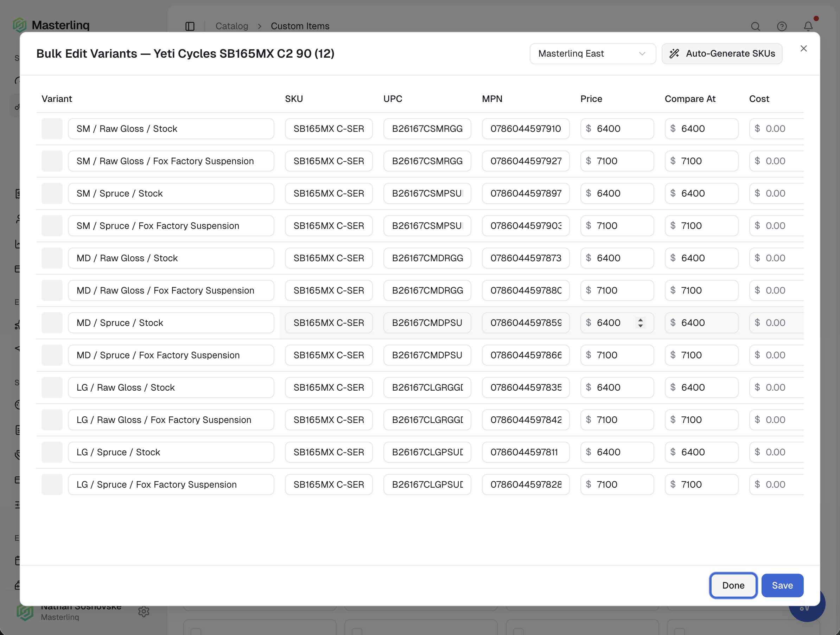
Task: Click the Auto-Generate SKUs button
Action: (x=722, y=53)
